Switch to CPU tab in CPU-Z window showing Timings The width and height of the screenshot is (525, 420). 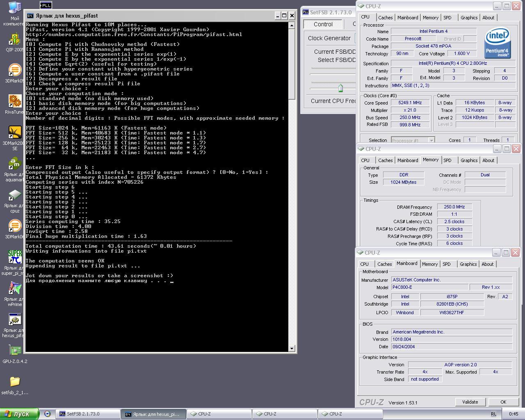click(x=365, y=160)
